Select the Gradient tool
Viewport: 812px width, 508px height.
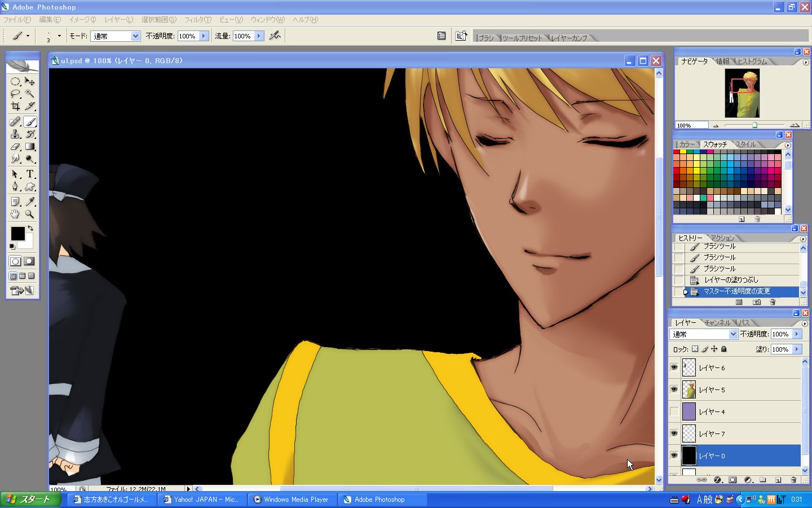coord(30,146)
